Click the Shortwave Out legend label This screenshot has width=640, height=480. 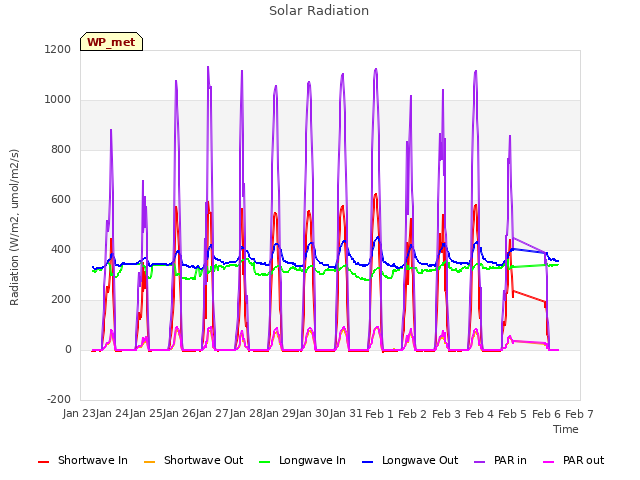[x=203, y=460]
